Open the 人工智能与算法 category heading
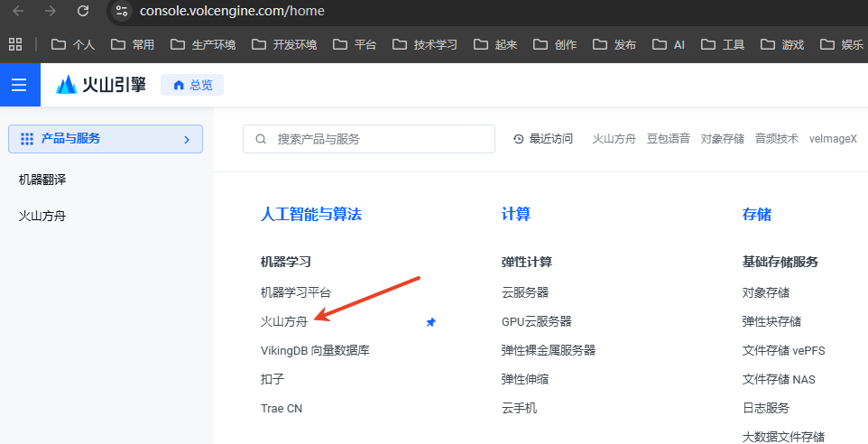Image resolution: width=868 pixels, height=444 pixels. point(311,214)
